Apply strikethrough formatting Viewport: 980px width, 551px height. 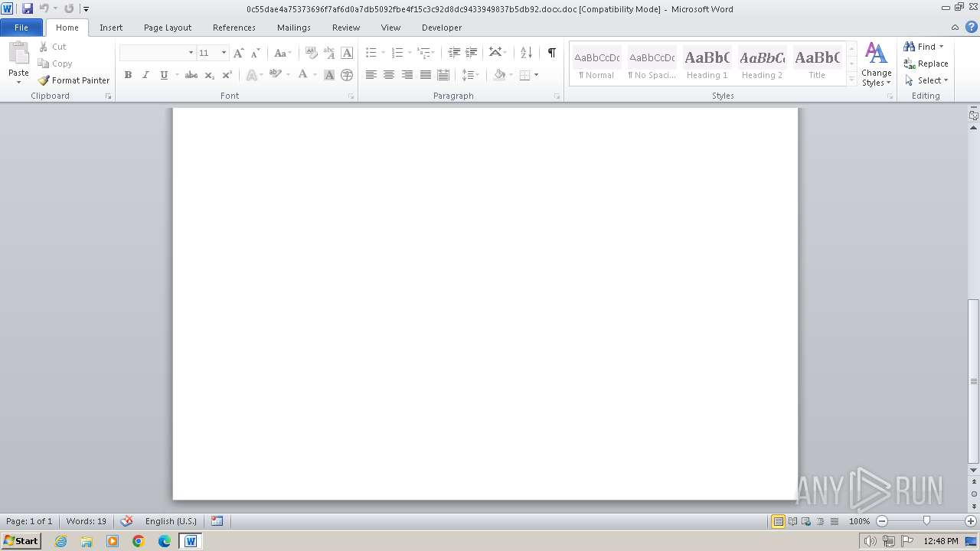click(191, 75)
